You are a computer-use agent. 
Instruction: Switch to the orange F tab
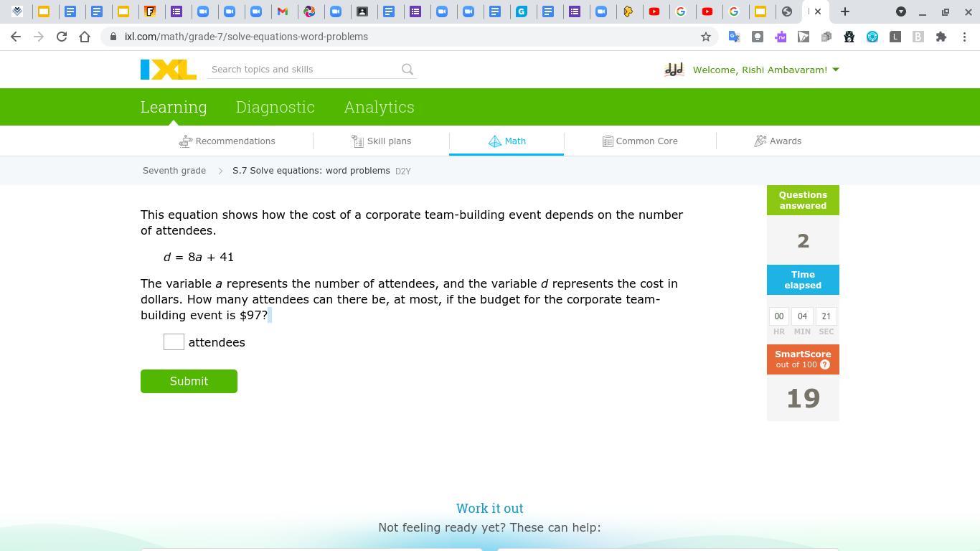pos(150,11)
